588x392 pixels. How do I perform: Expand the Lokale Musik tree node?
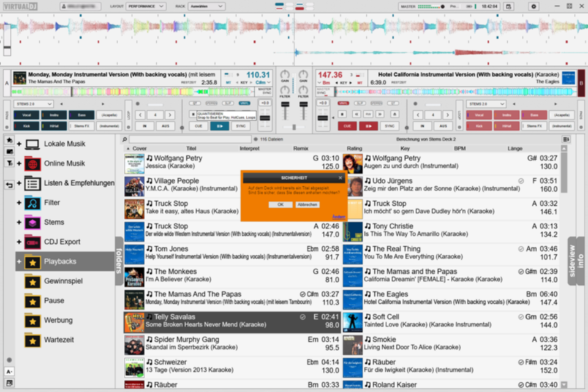(x=19, y=144)
